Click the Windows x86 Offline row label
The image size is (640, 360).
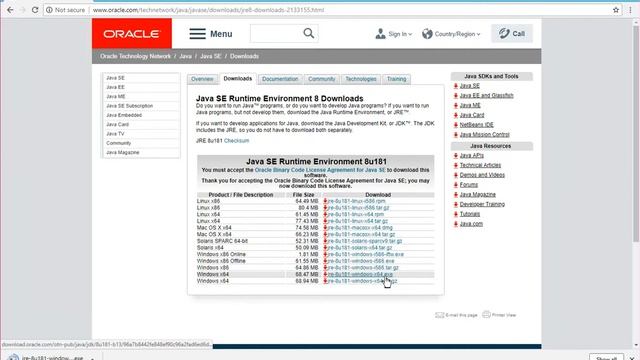221,261
